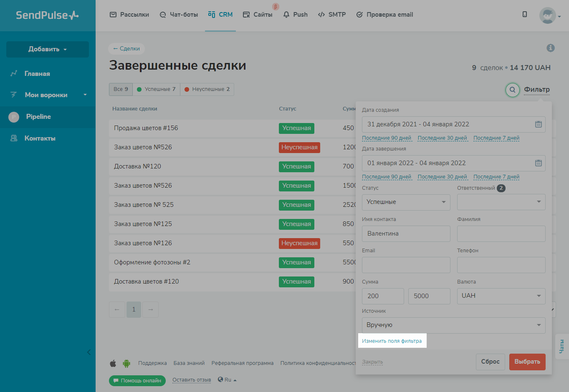The height and width of the screenshot is (392, 569).
Task: Collapse the sidebar with the arrow icon
Action: pyautogui.click(x=89, y=352)
